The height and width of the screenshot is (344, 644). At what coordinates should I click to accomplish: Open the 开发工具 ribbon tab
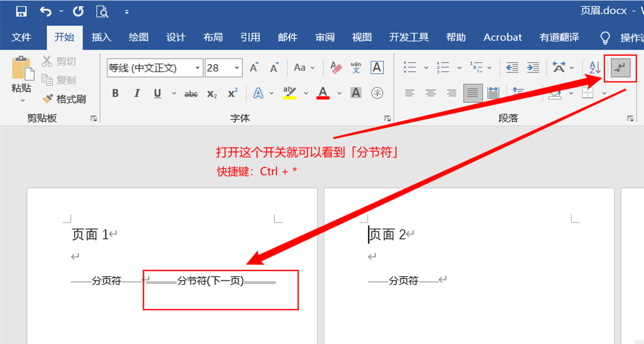tap(409, 37)
